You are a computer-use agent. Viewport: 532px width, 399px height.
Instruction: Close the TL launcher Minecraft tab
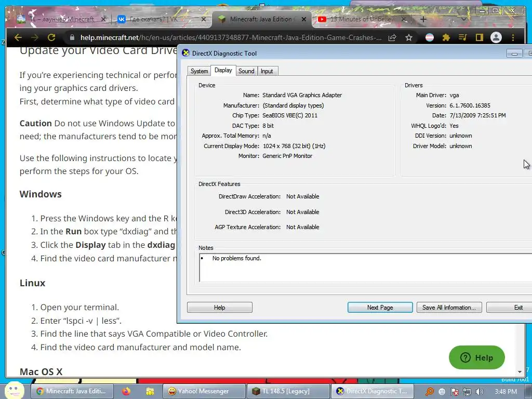(x=103, y=19)
